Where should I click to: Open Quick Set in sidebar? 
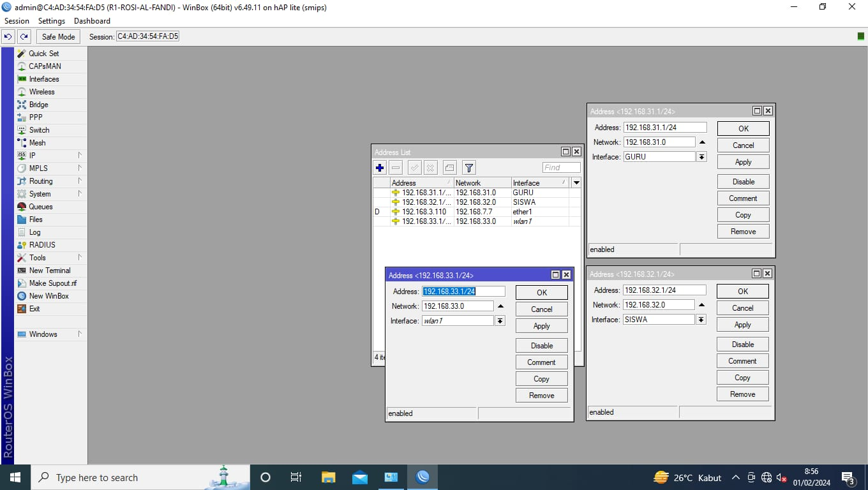(x=44, y=54)
